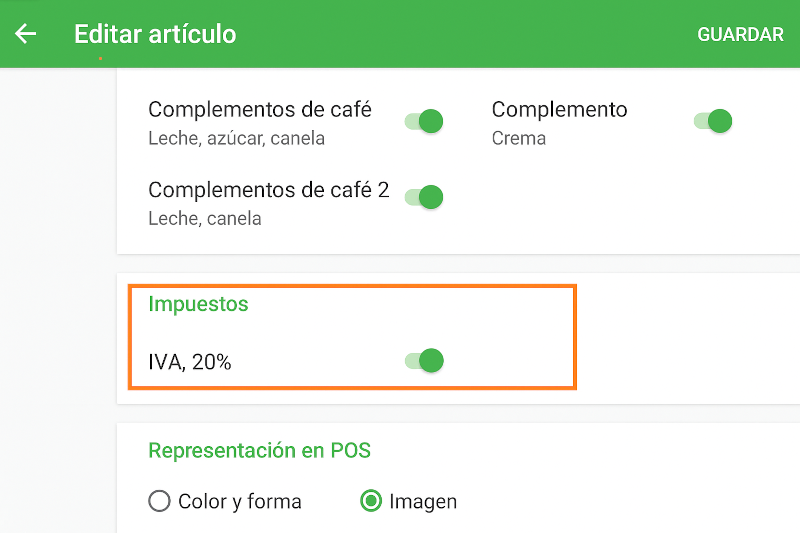Select the Imagen radio button
Screen dimensions: 800x533
[x=371, y=501]
